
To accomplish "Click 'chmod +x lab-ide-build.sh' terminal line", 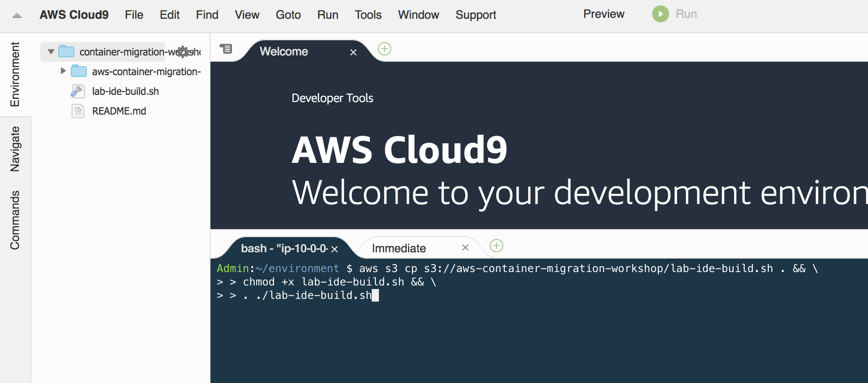I will (323, 282).
